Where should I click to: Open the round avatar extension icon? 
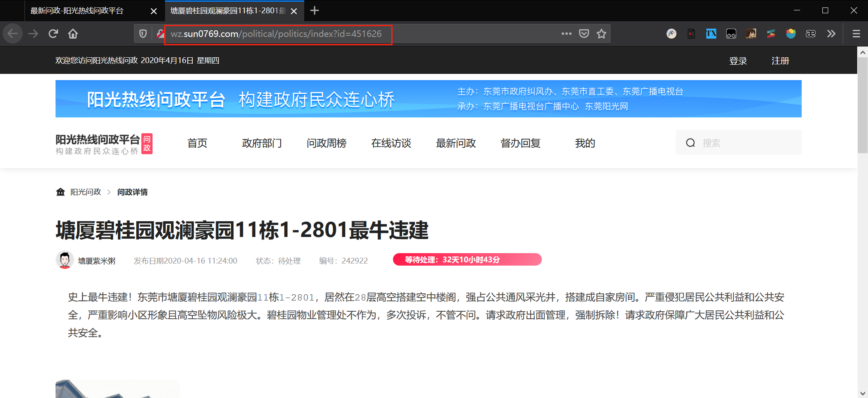click(x=672, y=34)
